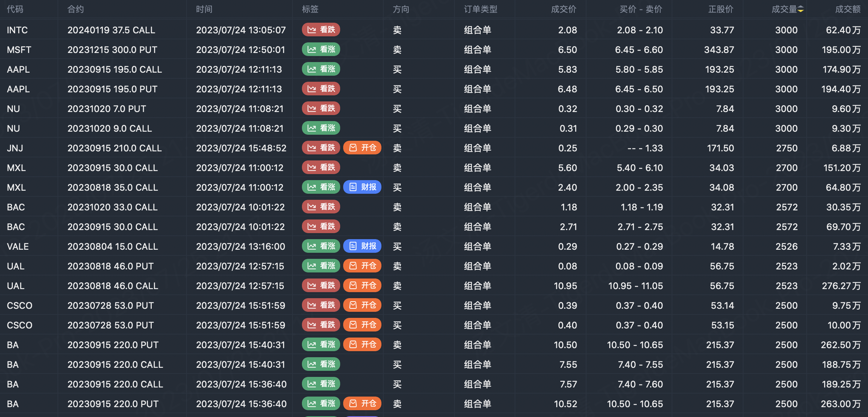
Task: Select the MSFT ticker cell
Action: (19, 50)
